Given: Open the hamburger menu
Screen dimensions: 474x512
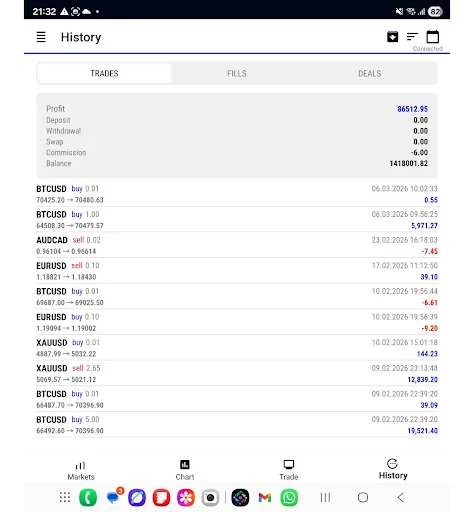Looking at the screenshot, I should click(41, 37).
